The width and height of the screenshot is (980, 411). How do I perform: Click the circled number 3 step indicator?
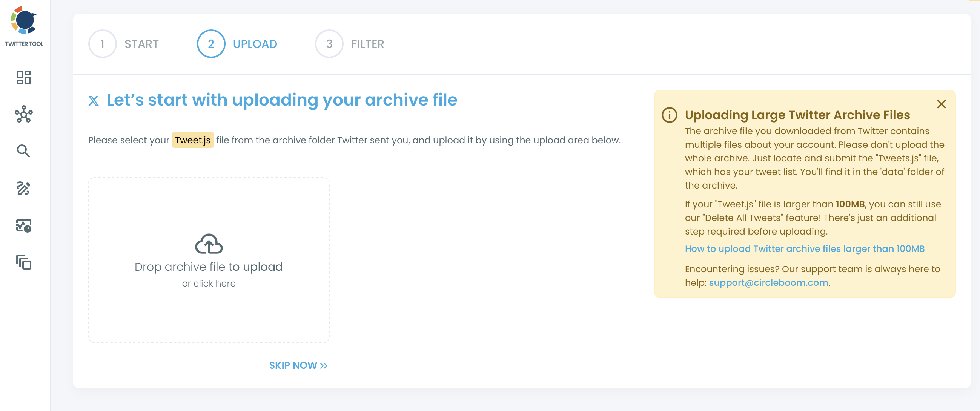pos(329,43)
